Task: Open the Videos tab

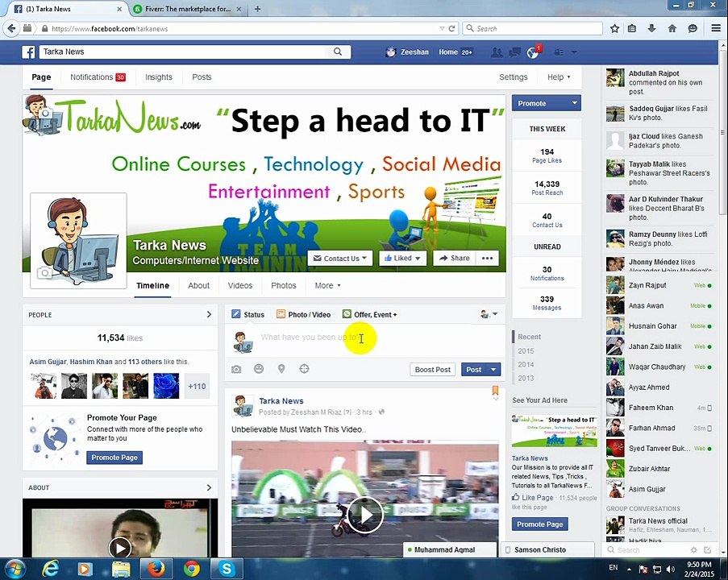Action: coord(240,285)
